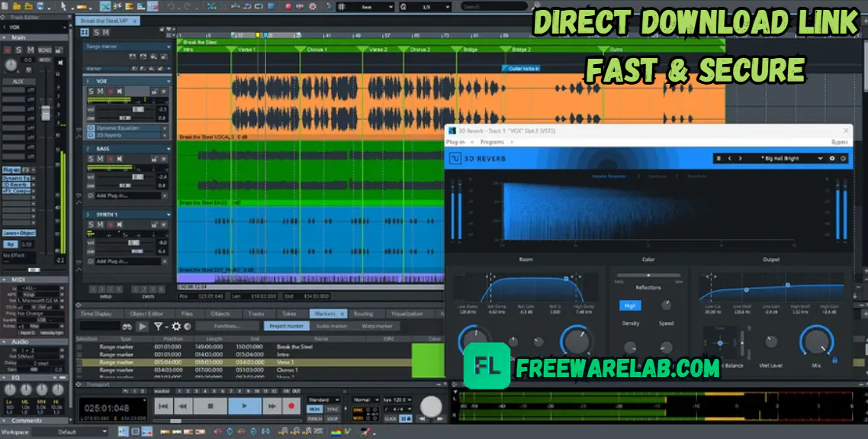Click the undo arrow in top toolbar
Image resolution: width=868 pixels, height=439 pixels.
point(171,7)
